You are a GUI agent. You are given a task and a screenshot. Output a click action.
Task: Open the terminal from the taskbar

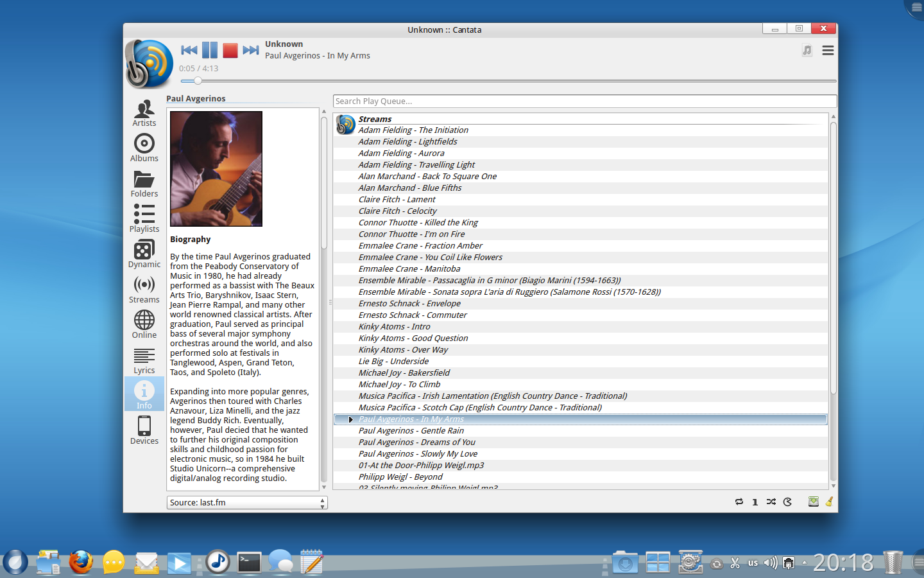coord(248,562)
